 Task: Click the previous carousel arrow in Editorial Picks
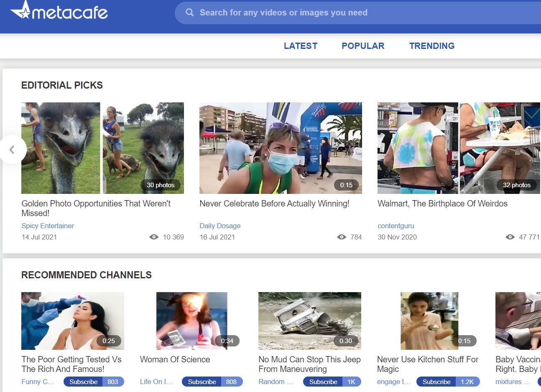pos(12,149)
